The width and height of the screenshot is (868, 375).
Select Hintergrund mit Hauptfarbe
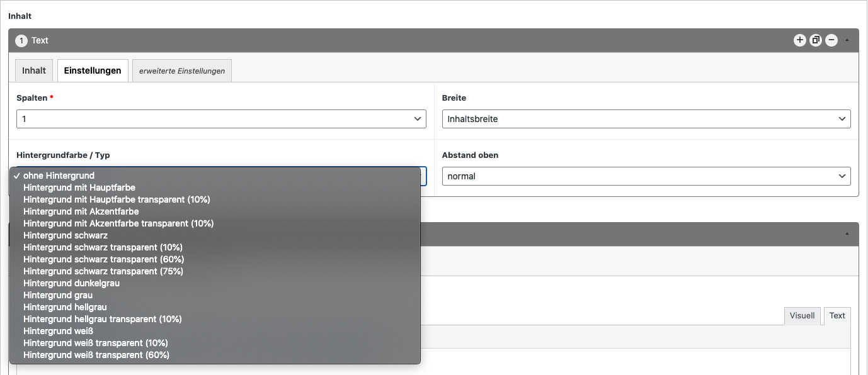click(79, 187)
